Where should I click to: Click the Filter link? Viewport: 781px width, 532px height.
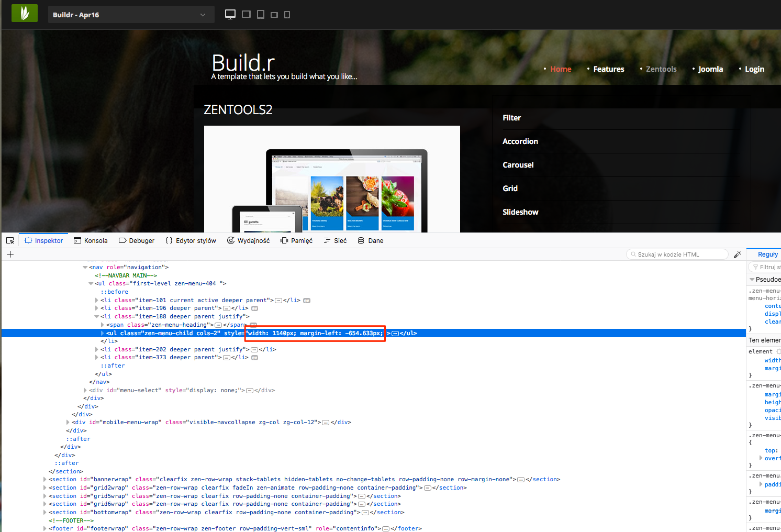point(512,118)
